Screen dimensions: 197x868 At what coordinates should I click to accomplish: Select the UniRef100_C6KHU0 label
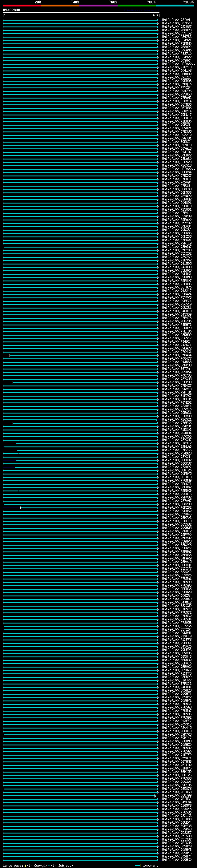click(177, 74)
